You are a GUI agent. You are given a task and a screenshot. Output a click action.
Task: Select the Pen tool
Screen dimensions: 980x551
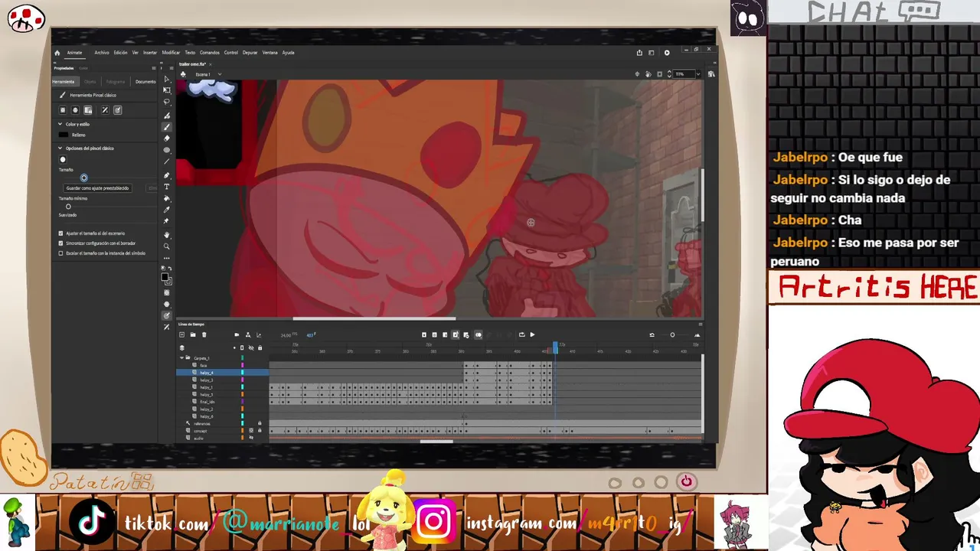coord(167,175)
